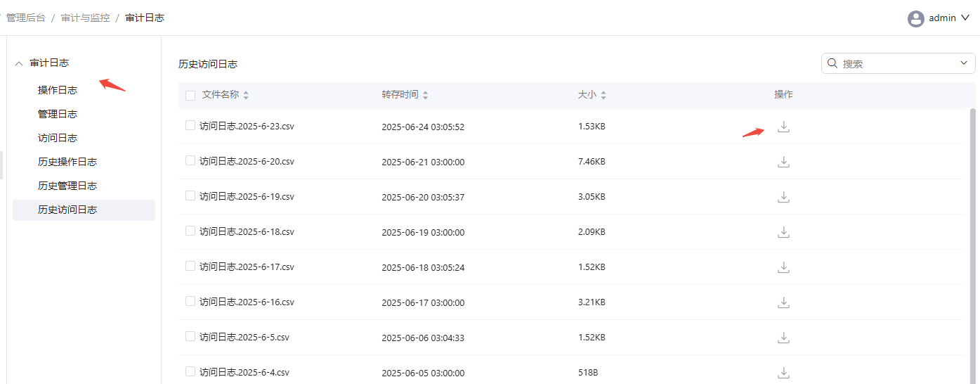Screen dimensions: 980x384
Task: Click the search magnifier icon
Action: (x=832, y=63)
